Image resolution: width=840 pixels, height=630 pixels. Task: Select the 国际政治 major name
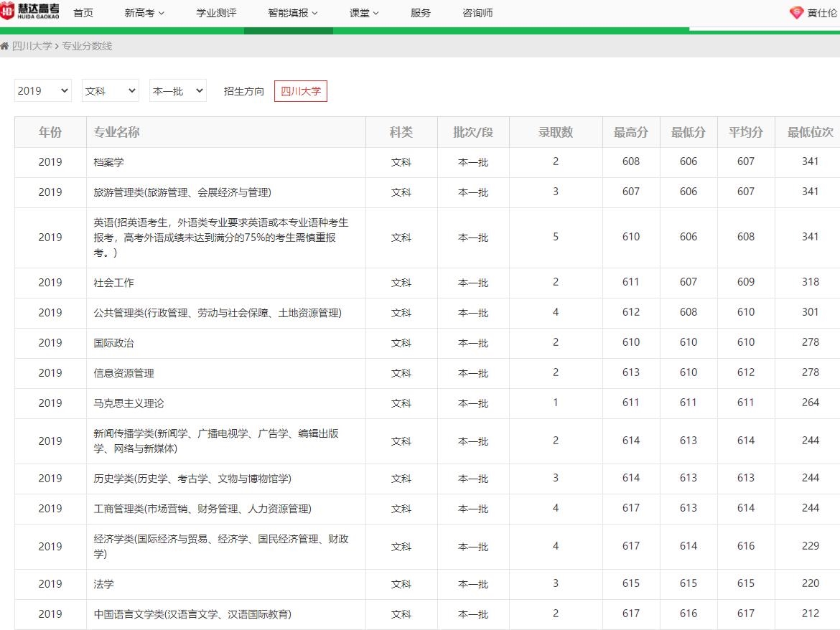(x=113, y=342)
